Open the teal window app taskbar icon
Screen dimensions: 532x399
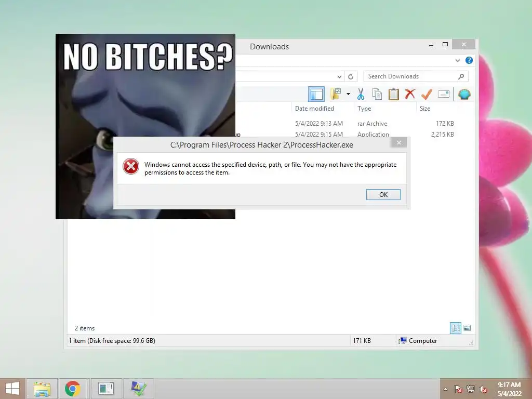tap(106, 389)
